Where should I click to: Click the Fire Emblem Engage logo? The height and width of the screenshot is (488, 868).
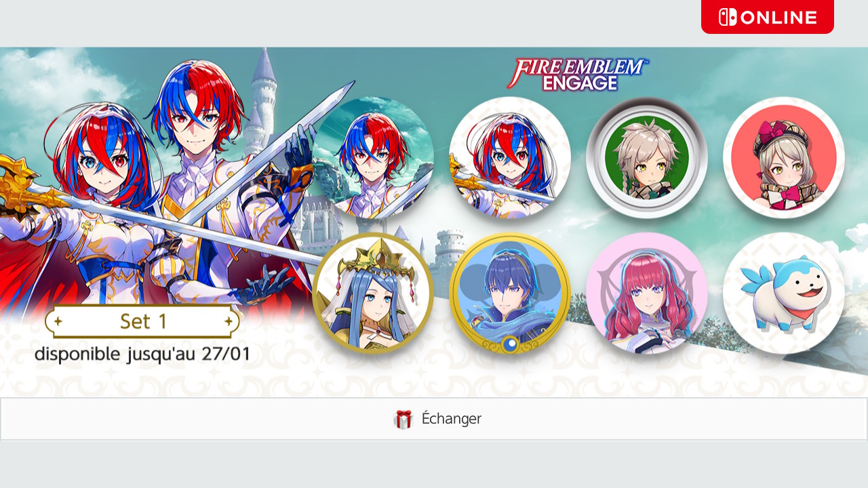[x=578, y=75]
